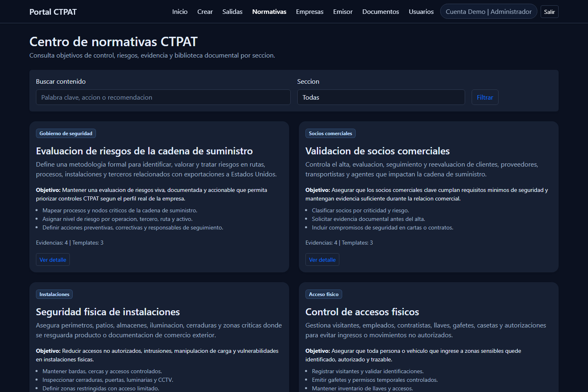The width and height of the screenshot is (588, 392).
Task: Open Ver detalle for Validacion de socios comerciales
Action: [x=322, y=260]
